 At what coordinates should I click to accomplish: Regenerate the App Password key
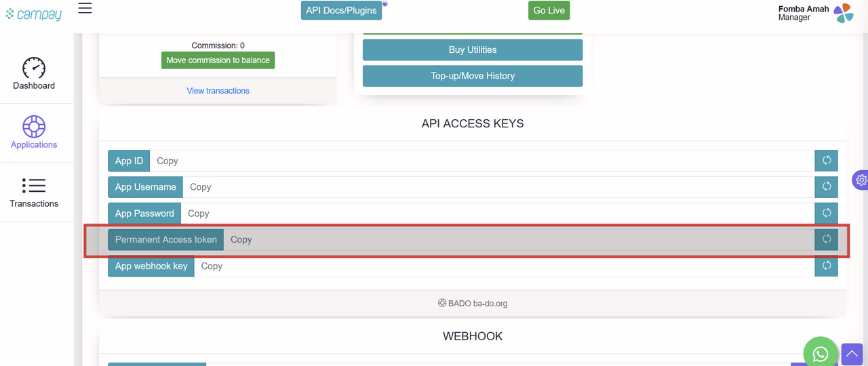826,213
